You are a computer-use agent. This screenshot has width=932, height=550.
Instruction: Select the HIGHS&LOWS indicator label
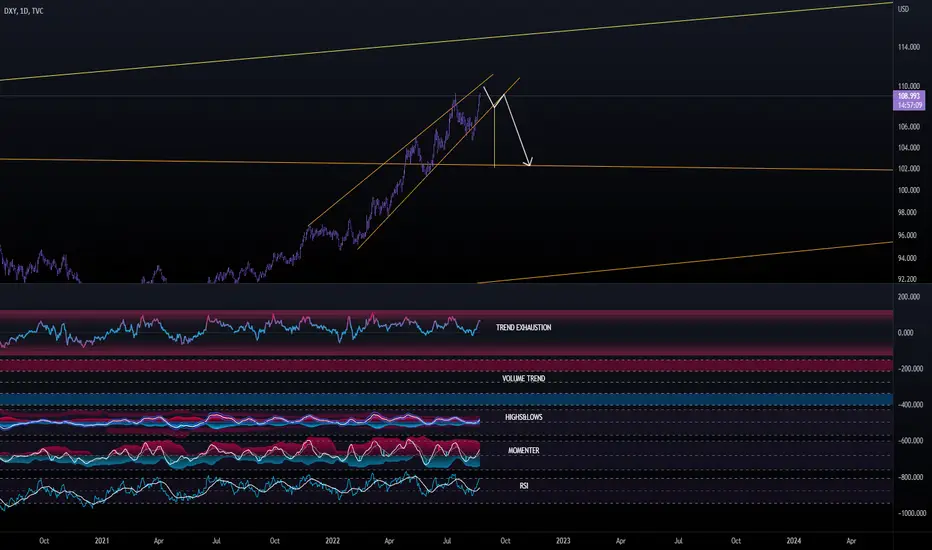[524, 417]
